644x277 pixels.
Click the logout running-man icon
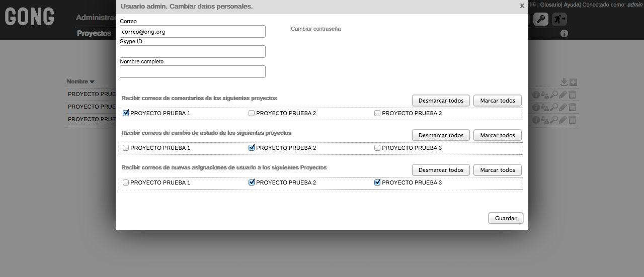559,19
